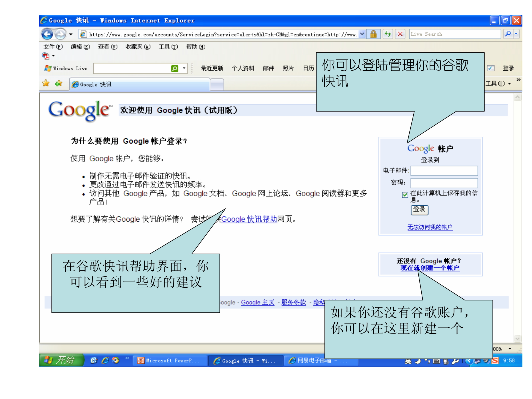Image resolution: width=532 pixels, height=399 pixels.
Task: Open the Windows Live search options dropdown
Action: (184, 68)
